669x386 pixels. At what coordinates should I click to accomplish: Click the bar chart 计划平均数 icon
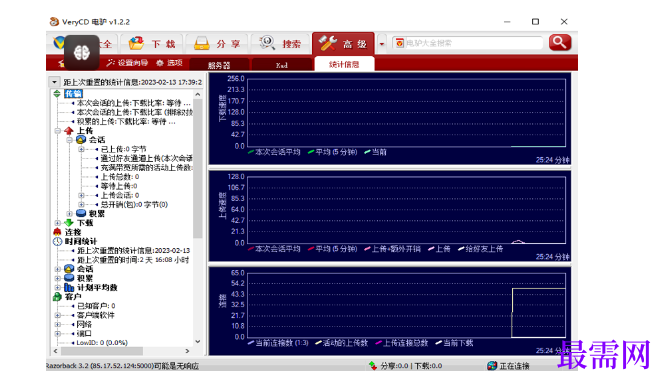69,287
